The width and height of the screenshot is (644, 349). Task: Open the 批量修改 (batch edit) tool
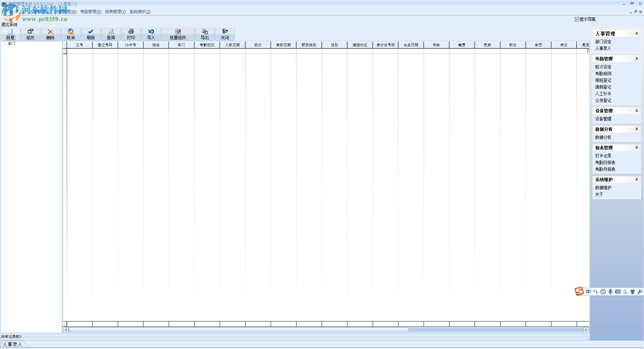tap(178, 34)
